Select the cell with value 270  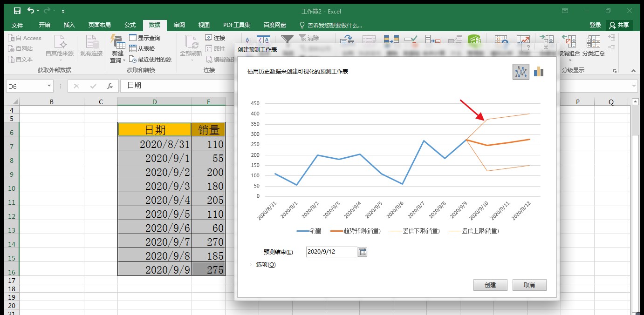tap(209, 242)
